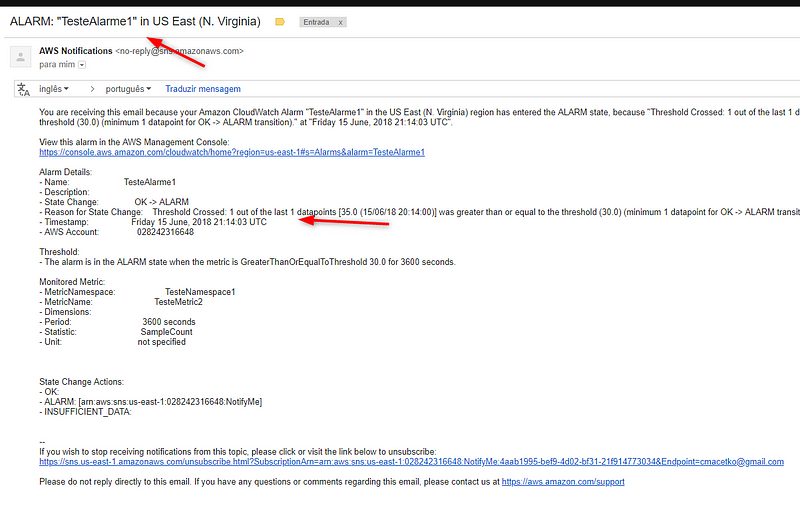Click the 'Monitored Metric:' heading
800x506 pixels.
click(72, 282)
